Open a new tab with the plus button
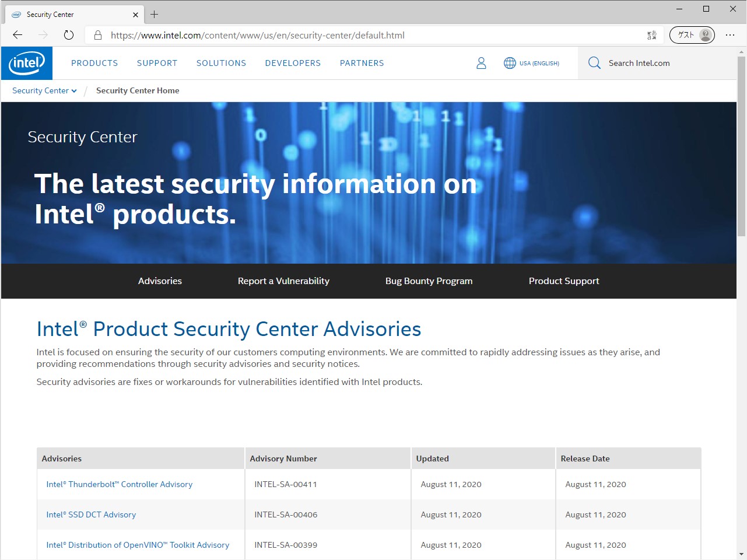This screenshot has height=560, width=747. tap(155, 15)
